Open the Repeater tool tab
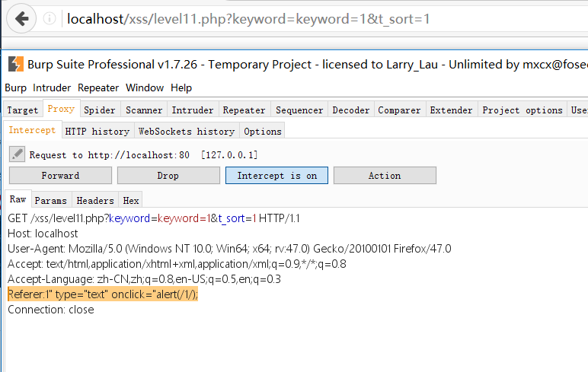Screen dimensions: 588x372 (244, 110)
